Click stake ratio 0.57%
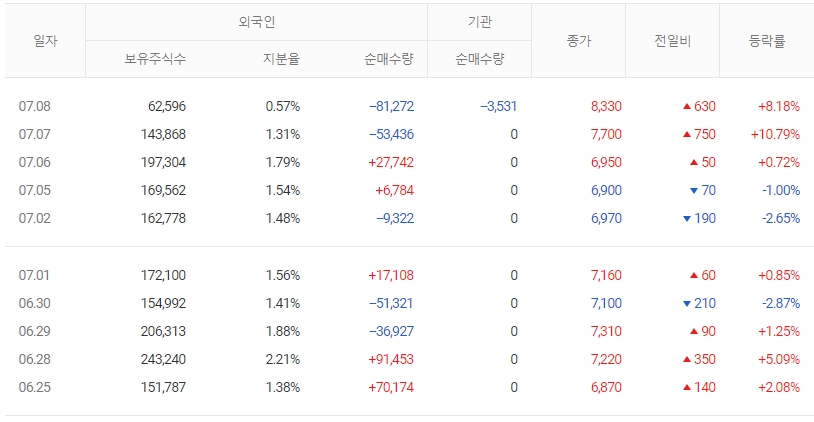814x422 pixels. point(283,106)
